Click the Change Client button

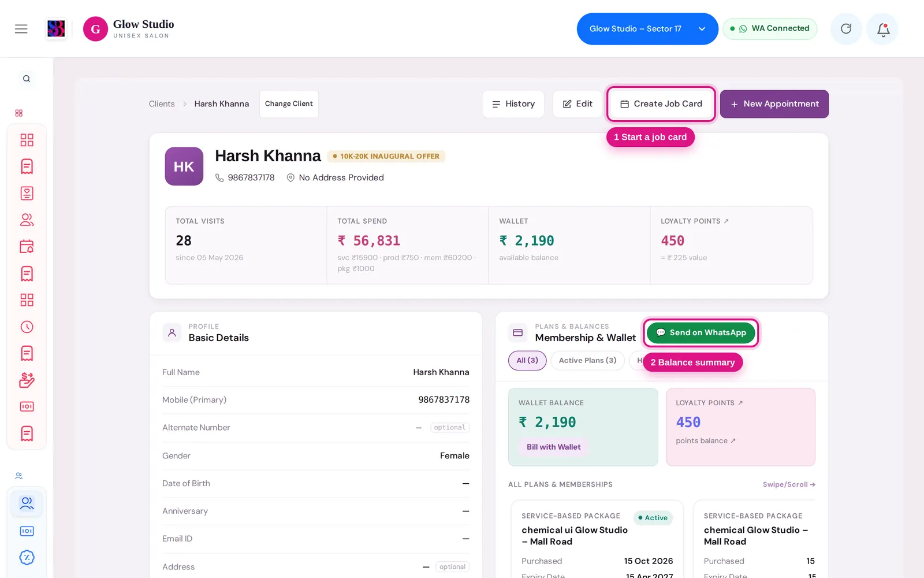click(289, 104)
